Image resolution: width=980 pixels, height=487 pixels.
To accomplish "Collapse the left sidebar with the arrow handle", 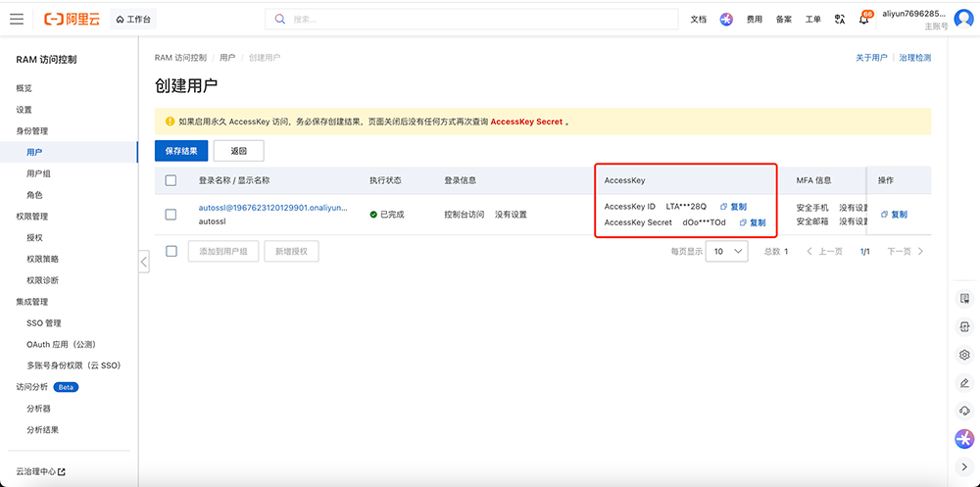I will pos(144,262).
